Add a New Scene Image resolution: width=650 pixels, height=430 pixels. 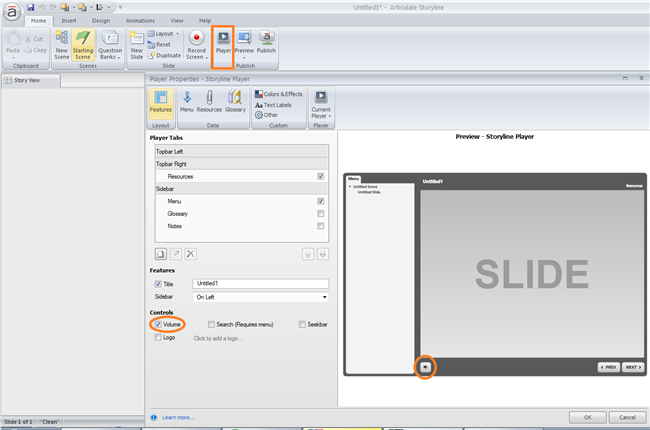61,46
